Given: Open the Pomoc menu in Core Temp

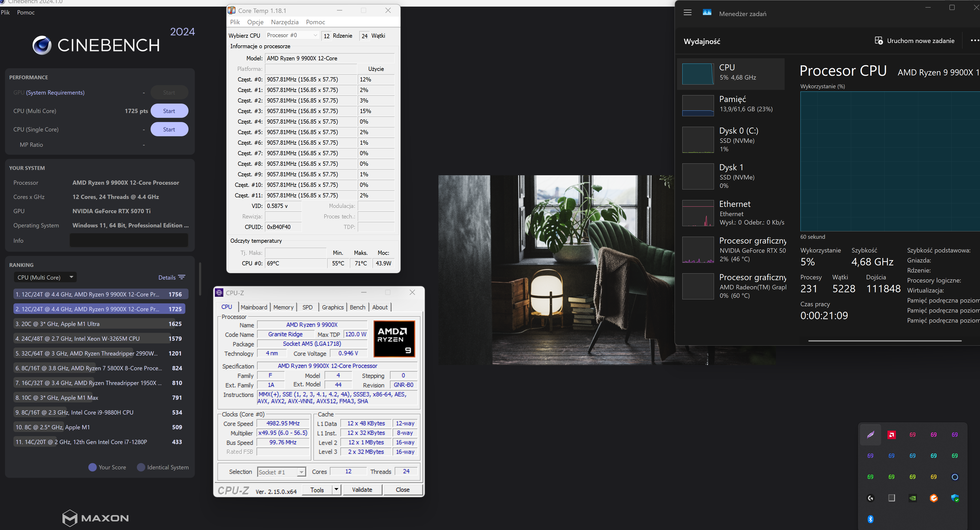Looking at the screenshot, I should click(315, 22).
